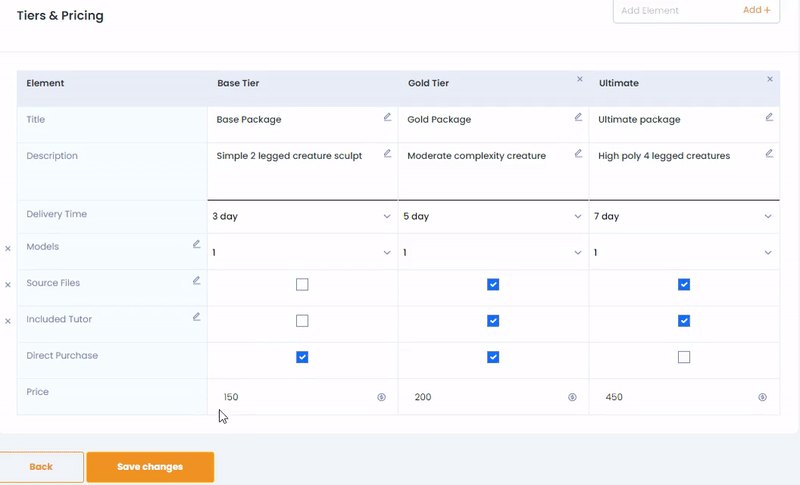Click the Gold Tier column header text
Viewport: 800px width, 485px height.
pos(429,83)
